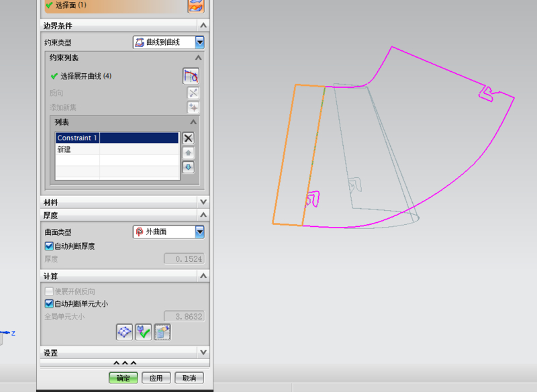This screenshot has height=392, width=537.
Task: Select the new (新建) row in the list
Action: coord(117,149)
